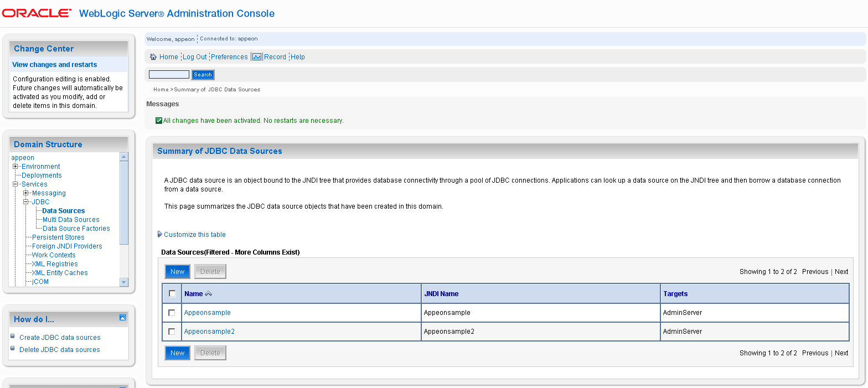Click the Home house icon in toolbar

pyautogui.click(x=153, y=56)
